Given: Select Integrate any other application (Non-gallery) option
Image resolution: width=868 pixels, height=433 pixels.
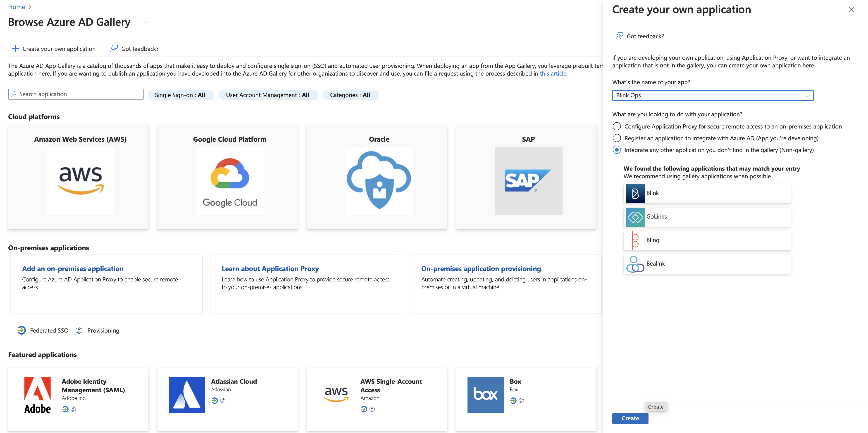Looking at the screenshot, I should coord(617,150).
